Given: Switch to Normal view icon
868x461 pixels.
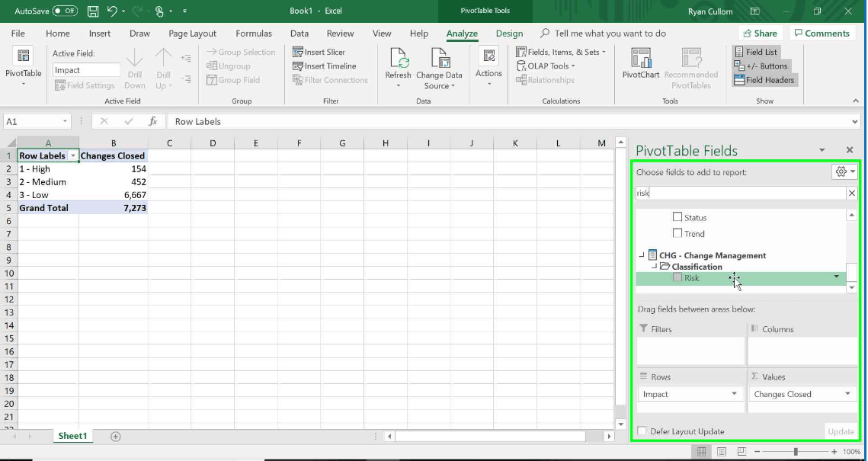Looking at the screenshot, I should coord(701,452).
